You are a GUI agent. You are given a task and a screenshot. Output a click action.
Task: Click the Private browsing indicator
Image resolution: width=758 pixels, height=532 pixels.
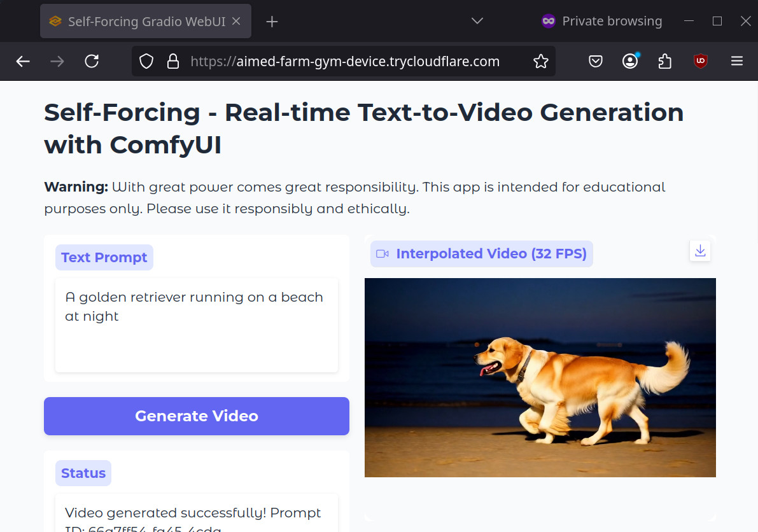tap(601, 21)
